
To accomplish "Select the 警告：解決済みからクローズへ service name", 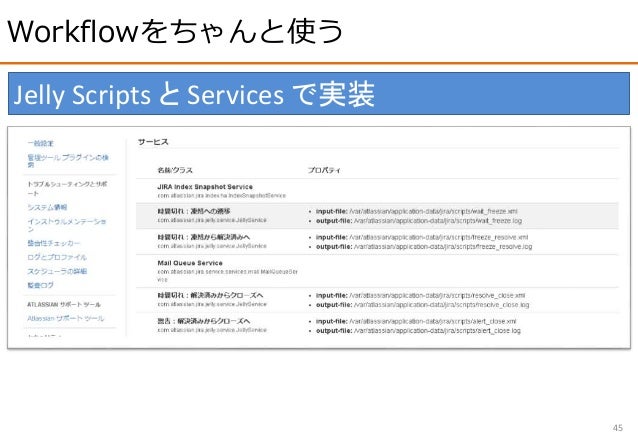I will point(204,321).
